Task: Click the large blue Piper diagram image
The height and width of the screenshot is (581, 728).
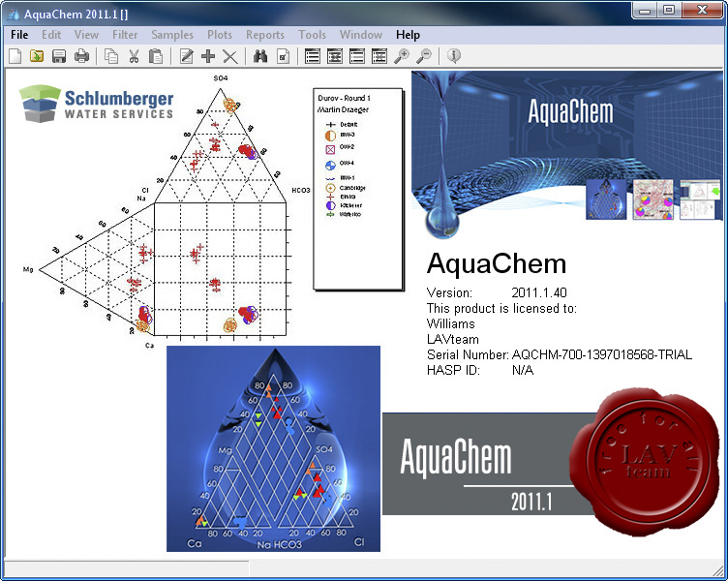Action: 273,448
